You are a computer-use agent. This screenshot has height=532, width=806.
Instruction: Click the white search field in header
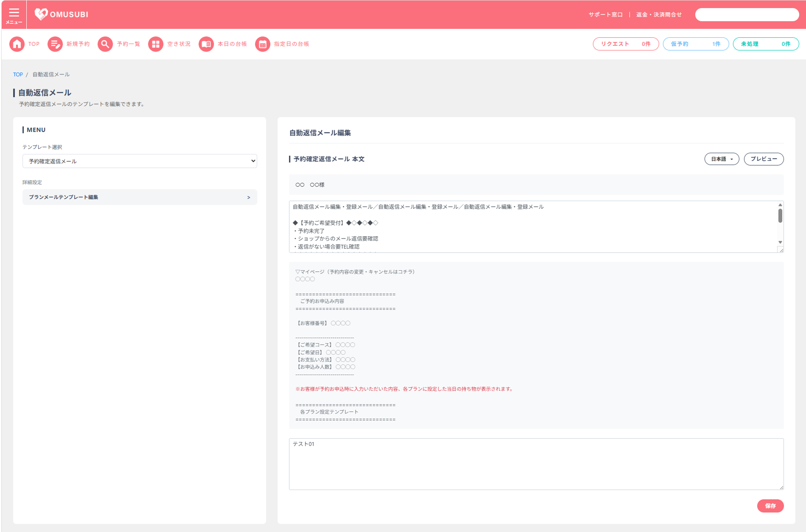tap(747, 15)
